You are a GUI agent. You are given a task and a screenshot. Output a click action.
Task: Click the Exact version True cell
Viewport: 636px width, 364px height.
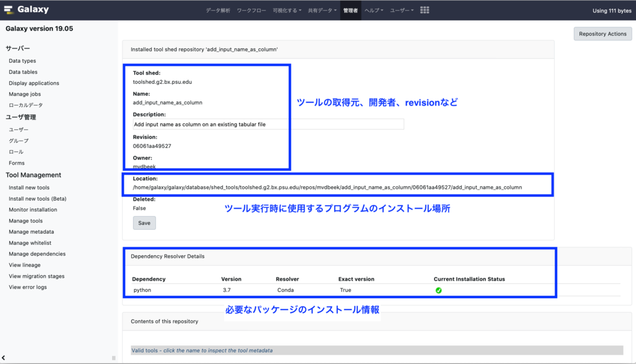click(x=345, y=290)
